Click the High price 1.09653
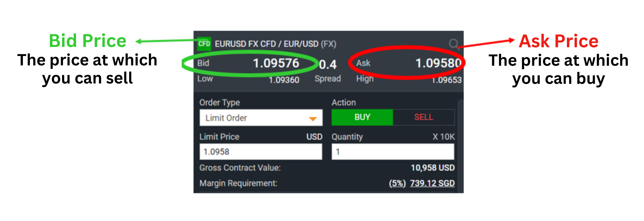Screen dimensions: 644x221 tap(446, 80)
